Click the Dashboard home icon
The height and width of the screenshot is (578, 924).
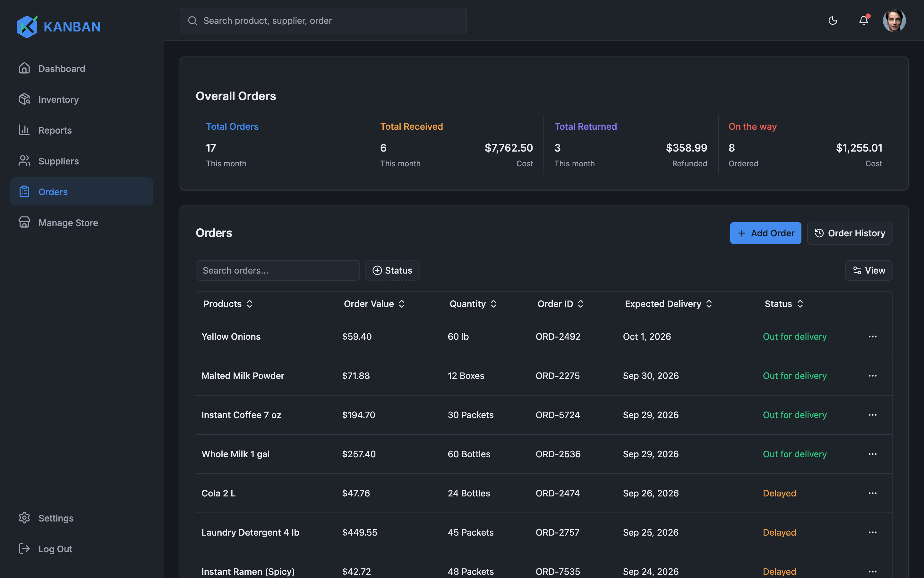[24, 68]
